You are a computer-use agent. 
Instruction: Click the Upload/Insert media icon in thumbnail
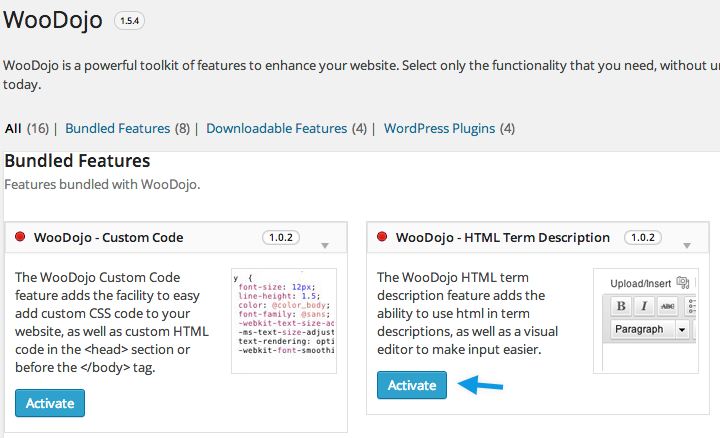click(683, 282)
